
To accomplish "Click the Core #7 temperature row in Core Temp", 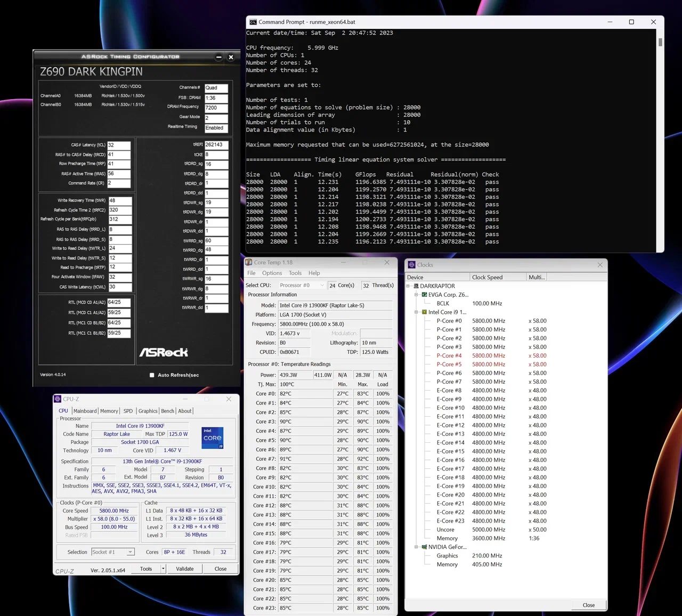I will 322,459.
